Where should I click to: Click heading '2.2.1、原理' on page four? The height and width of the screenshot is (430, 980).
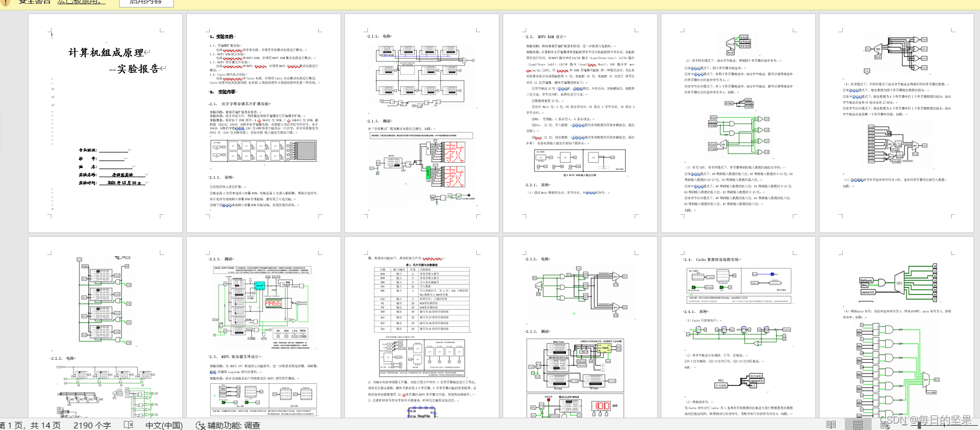pyautogui.click(x=538, y=185)
